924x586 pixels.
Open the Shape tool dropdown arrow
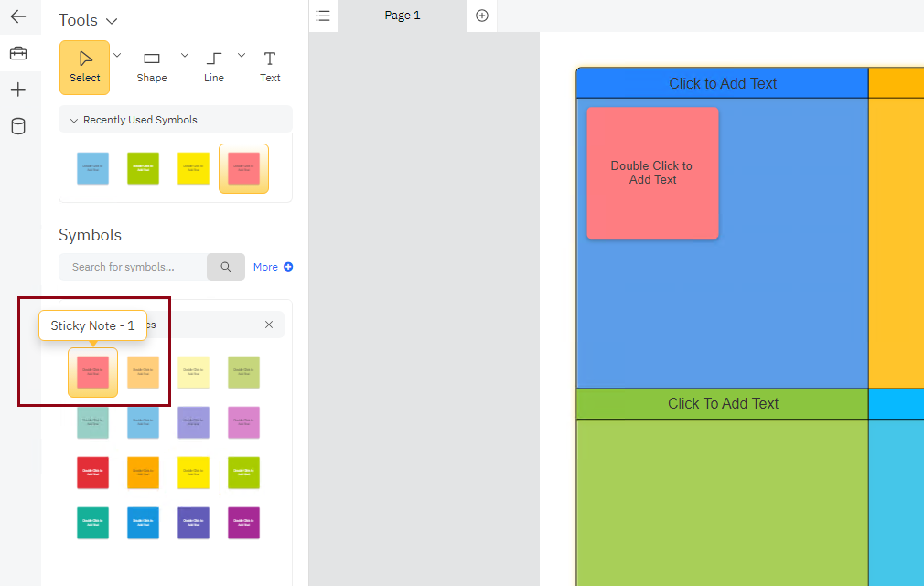185,55
